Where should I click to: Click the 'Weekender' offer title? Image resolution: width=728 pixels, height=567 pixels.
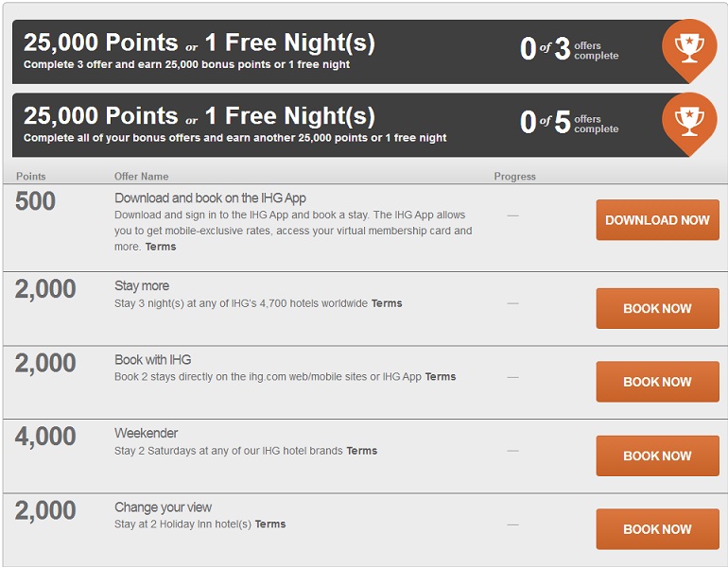coord(147,434)
